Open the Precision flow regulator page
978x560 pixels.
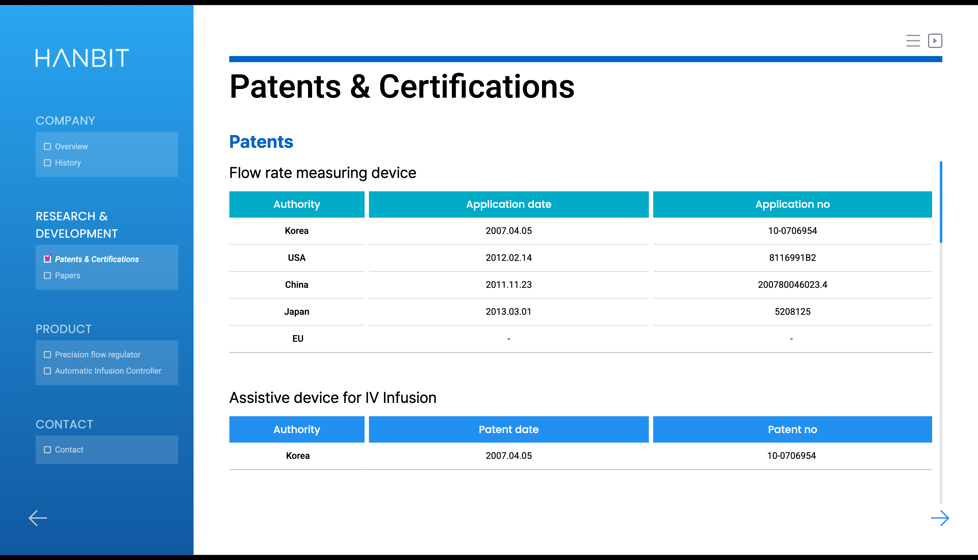(98, 354)
